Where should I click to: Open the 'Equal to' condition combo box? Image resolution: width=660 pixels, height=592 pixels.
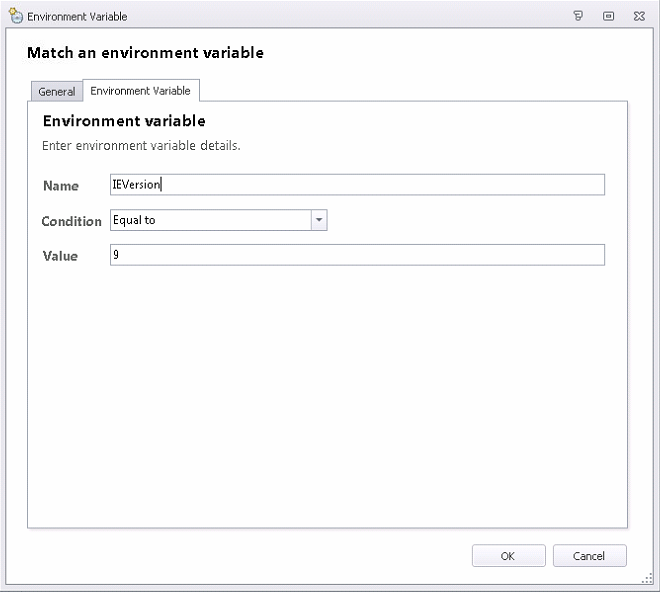[210, 220]
